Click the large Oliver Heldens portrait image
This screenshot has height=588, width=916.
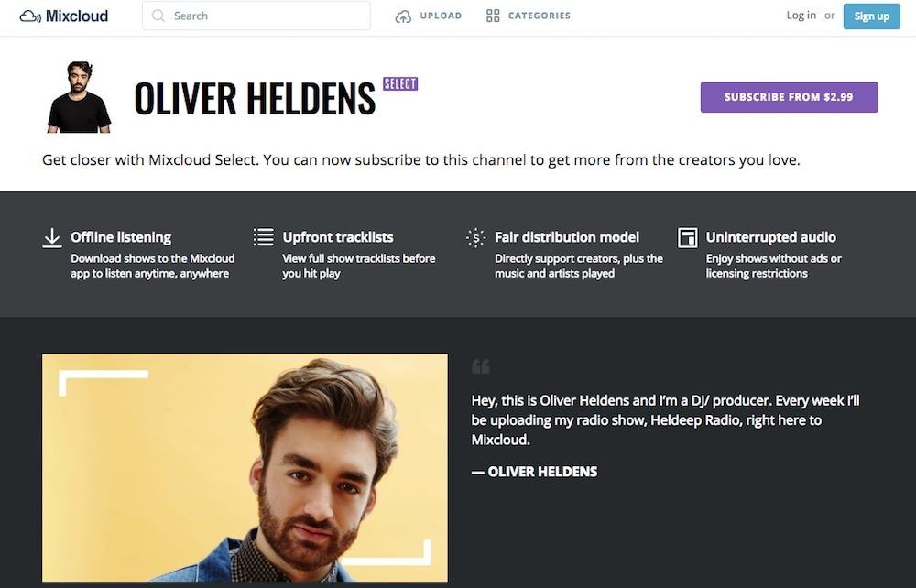[245, 467]
